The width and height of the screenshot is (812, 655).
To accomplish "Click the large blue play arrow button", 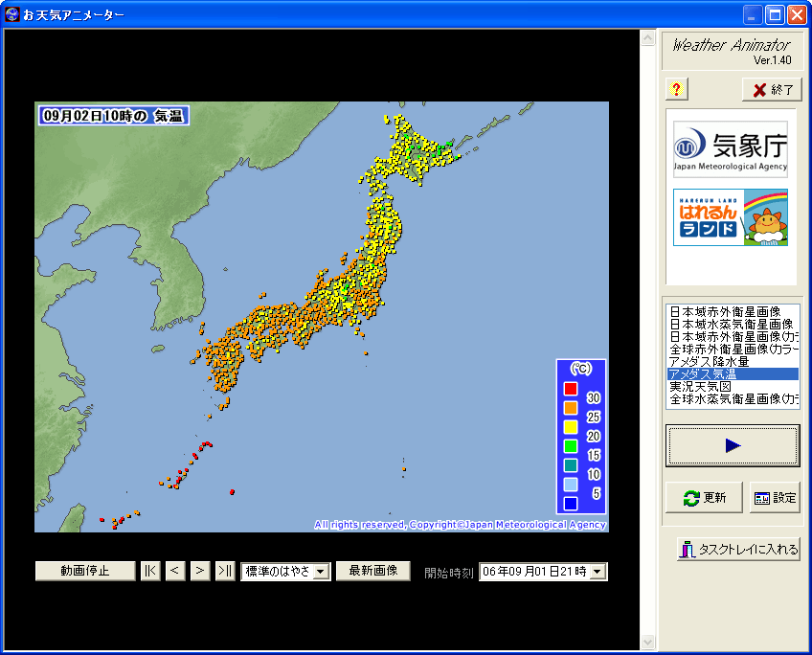I will (x=733, y=445).
